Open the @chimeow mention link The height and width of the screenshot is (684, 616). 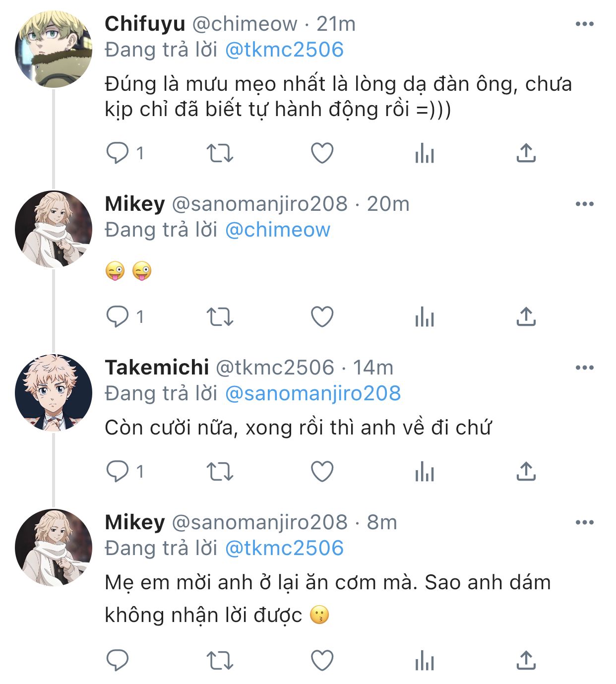(278, 230)
